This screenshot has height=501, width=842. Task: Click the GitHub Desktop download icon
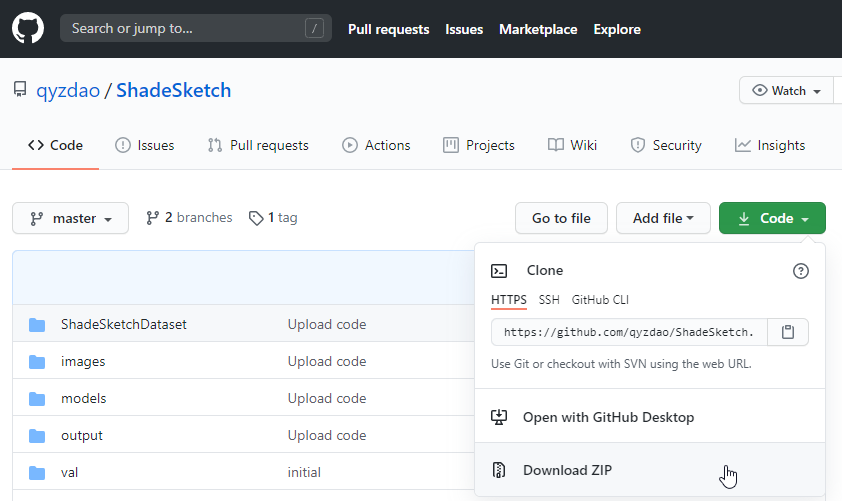point(499,417)
